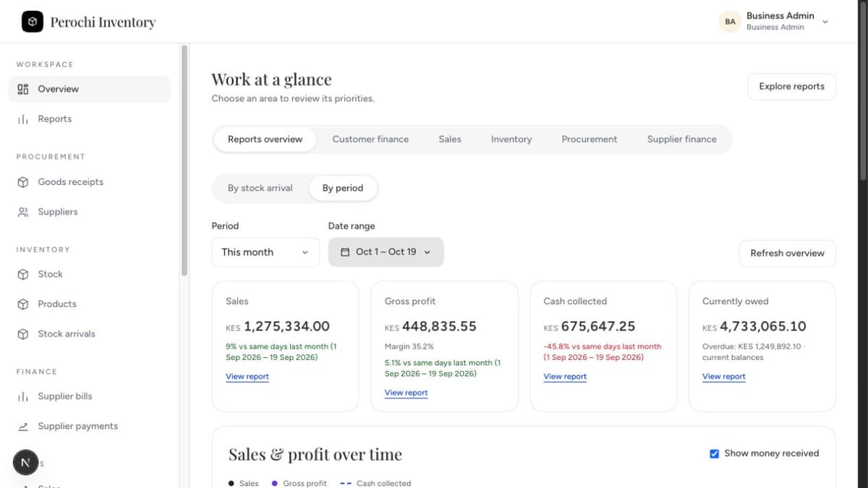Click the main page vertical scrollbar
Viewport: 868px width, 488px height.
[864, 90]
